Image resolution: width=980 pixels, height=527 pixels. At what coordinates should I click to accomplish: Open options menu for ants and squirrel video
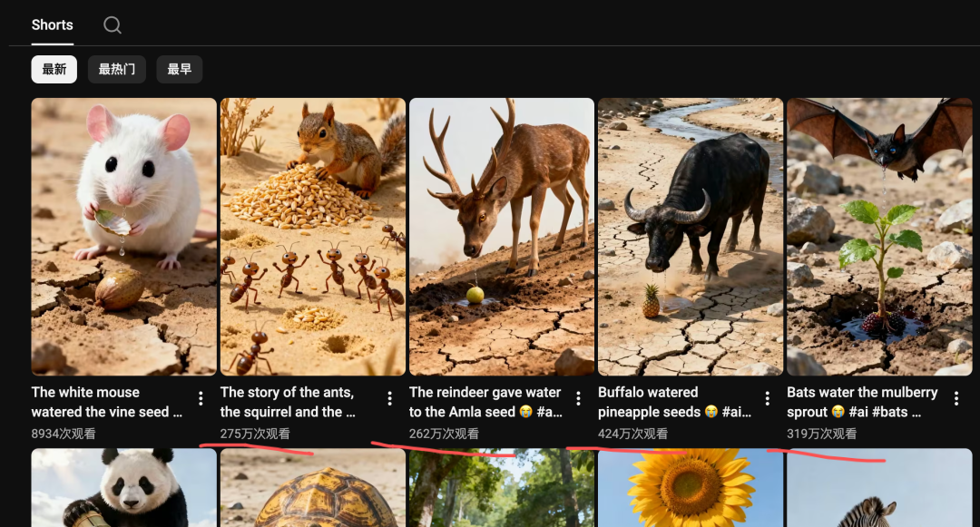389,398
